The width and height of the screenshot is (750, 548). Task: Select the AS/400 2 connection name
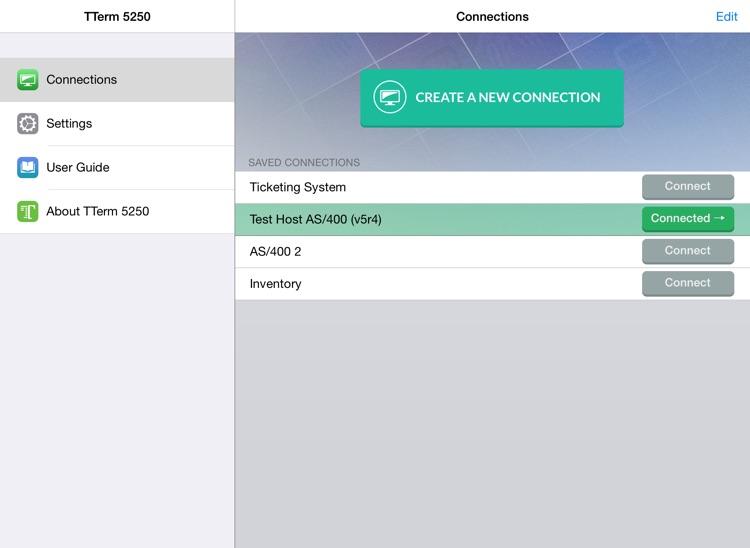(276, 252)
